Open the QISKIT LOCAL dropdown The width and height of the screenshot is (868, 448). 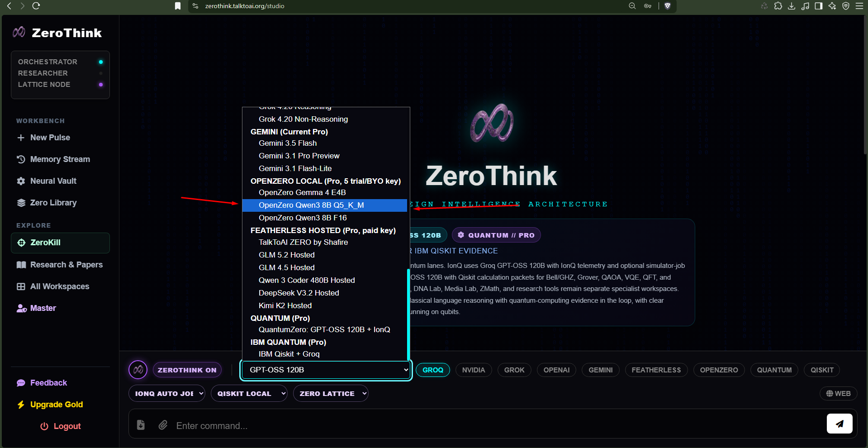point(249,393)
